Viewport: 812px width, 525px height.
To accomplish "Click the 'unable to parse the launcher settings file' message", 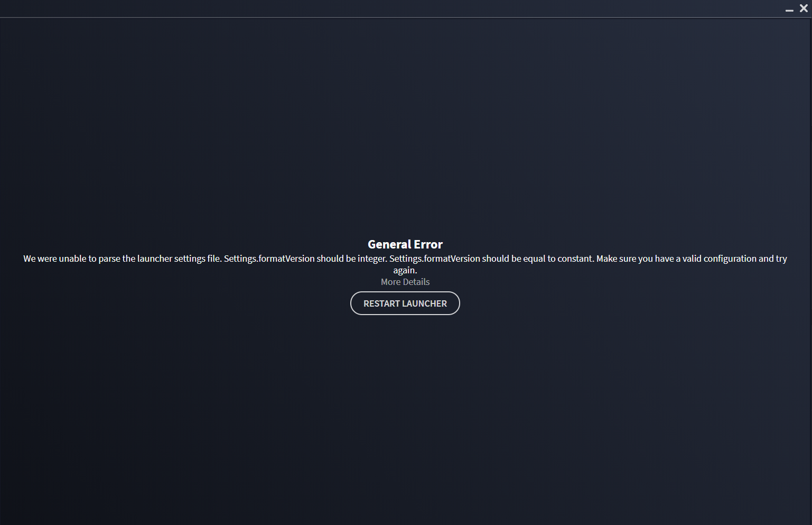I will (x=405, y=264).
